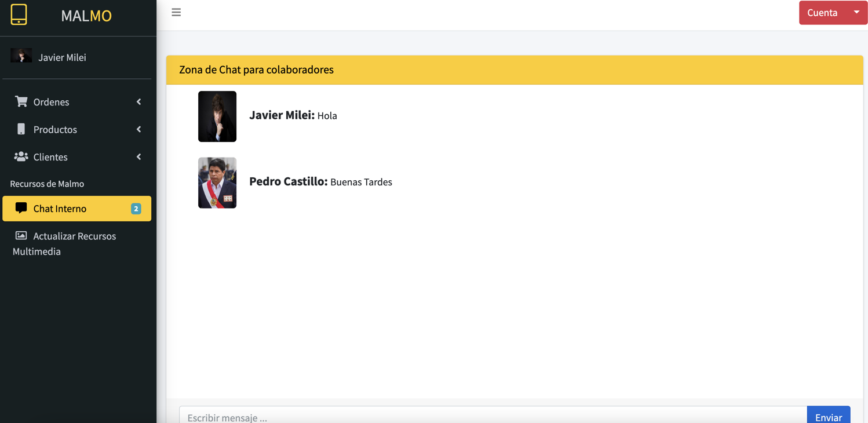
Task: Expand the Clientes menu chevron
Action: (x=138, y=156)
